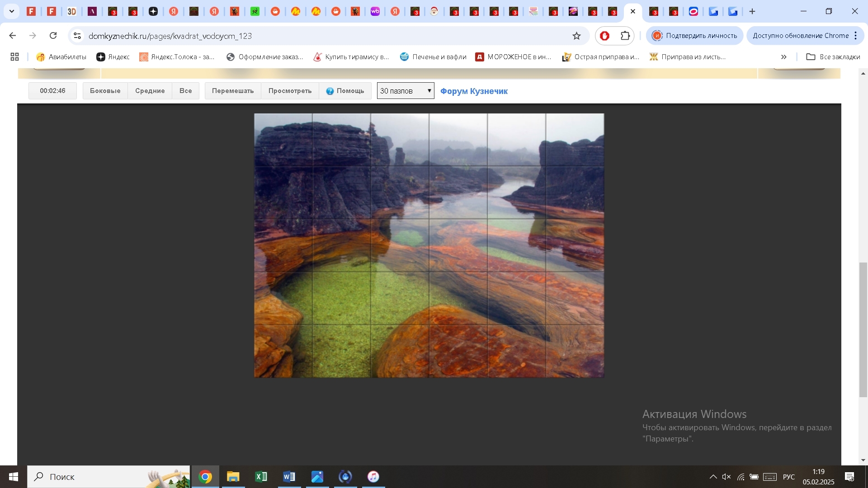Image resolution: width=868 pixels, height=488 pixels.
Task: Click the page vertical scrollbar thumb
Action: tap(863, 330)
